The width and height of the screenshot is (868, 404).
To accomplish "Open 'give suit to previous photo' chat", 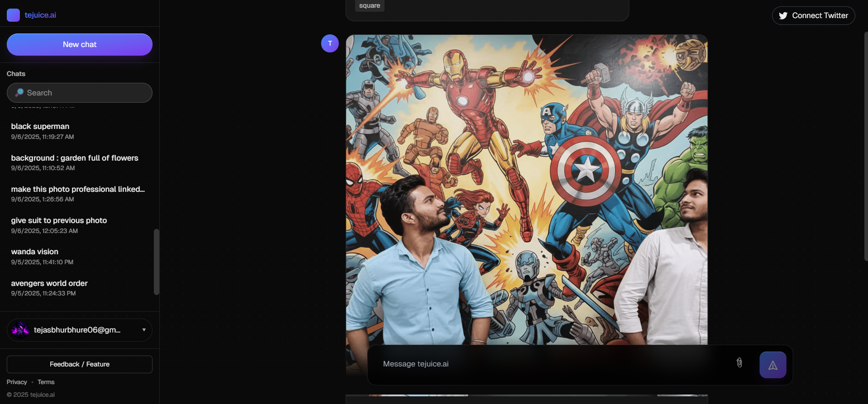I will (x=80, y=225).
